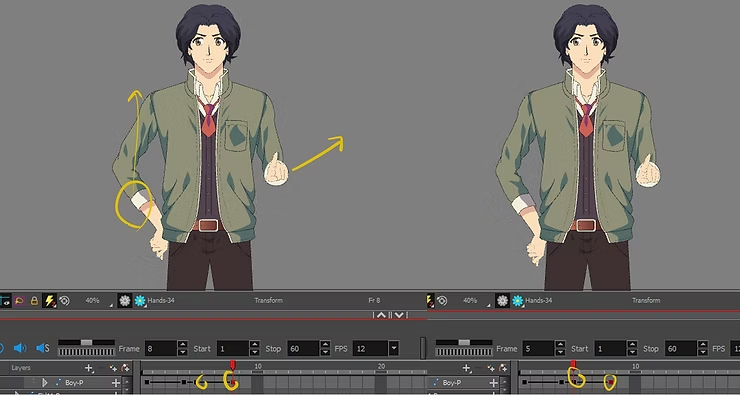
Task: Click the FPS field showing 12
Action: (x=370, y=349)
